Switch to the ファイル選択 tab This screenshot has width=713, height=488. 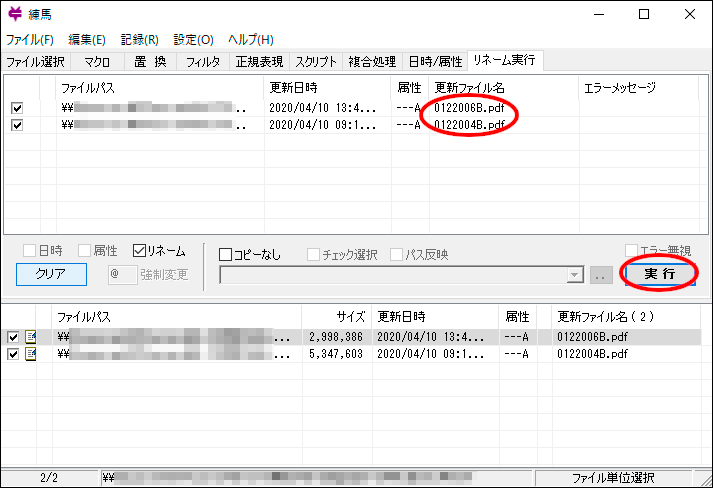pyautogui.click(x=35, y=61)
